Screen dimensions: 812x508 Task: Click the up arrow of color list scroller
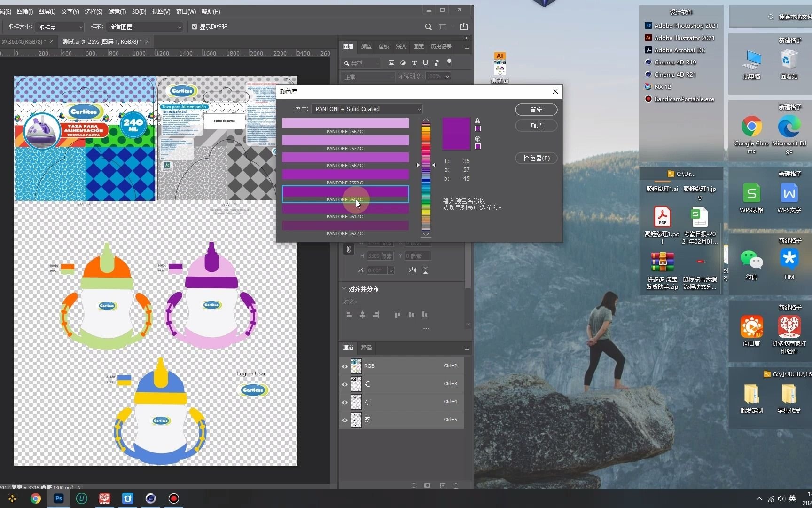click(426, 120)
